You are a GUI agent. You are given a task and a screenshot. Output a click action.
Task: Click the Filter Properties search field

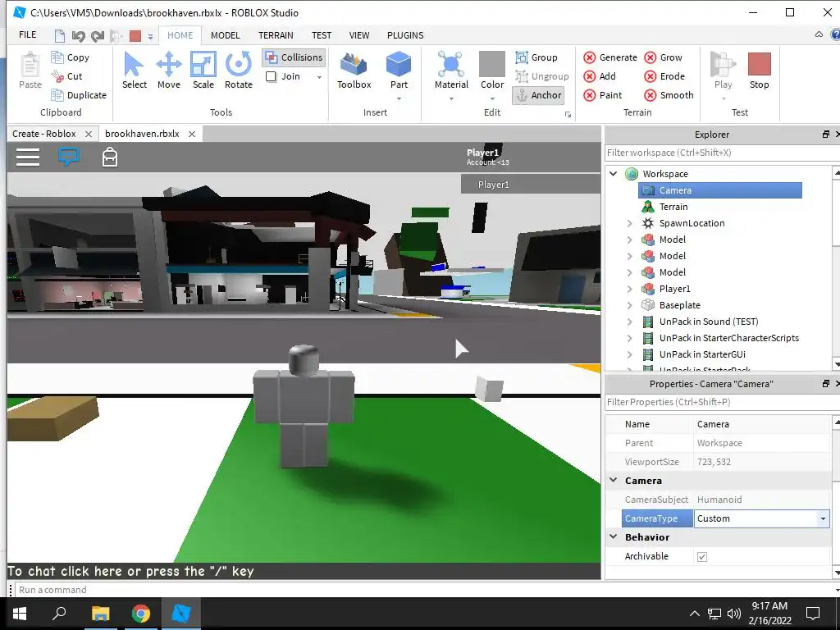click(722, 402)
